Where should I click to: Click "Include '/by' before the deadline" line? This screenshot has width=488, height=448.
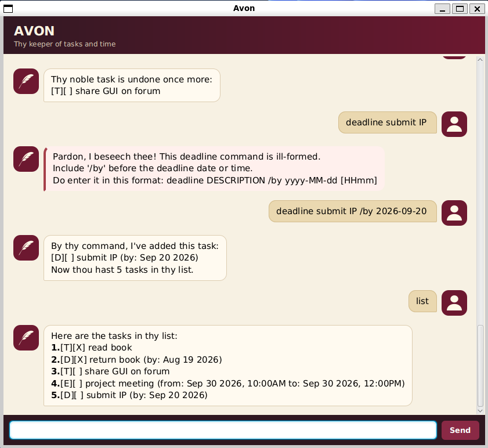153,168
